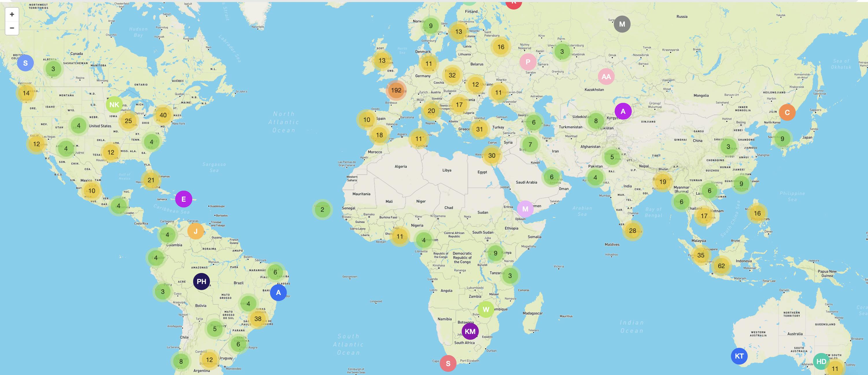Click the NK map pin marker
Viewport: 868px width, 375px height.
(114, 104)
